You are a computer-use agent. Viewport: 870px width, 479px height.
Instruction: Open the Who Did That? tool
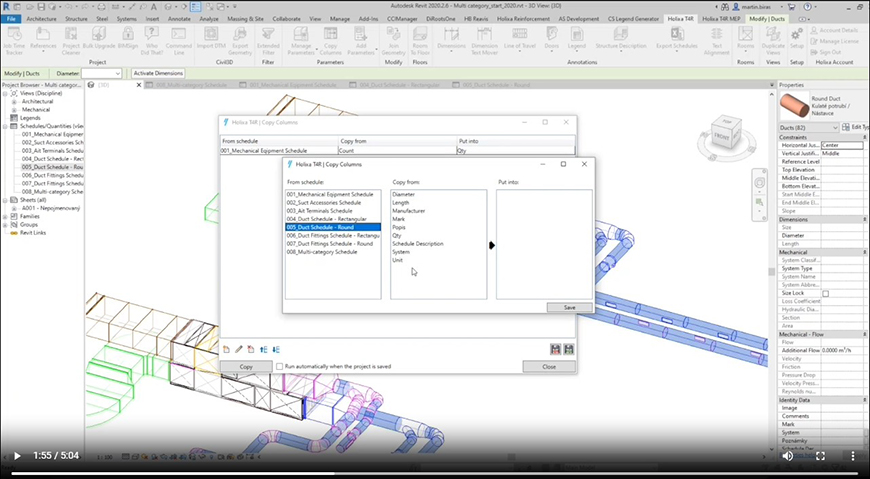(151, 41)
